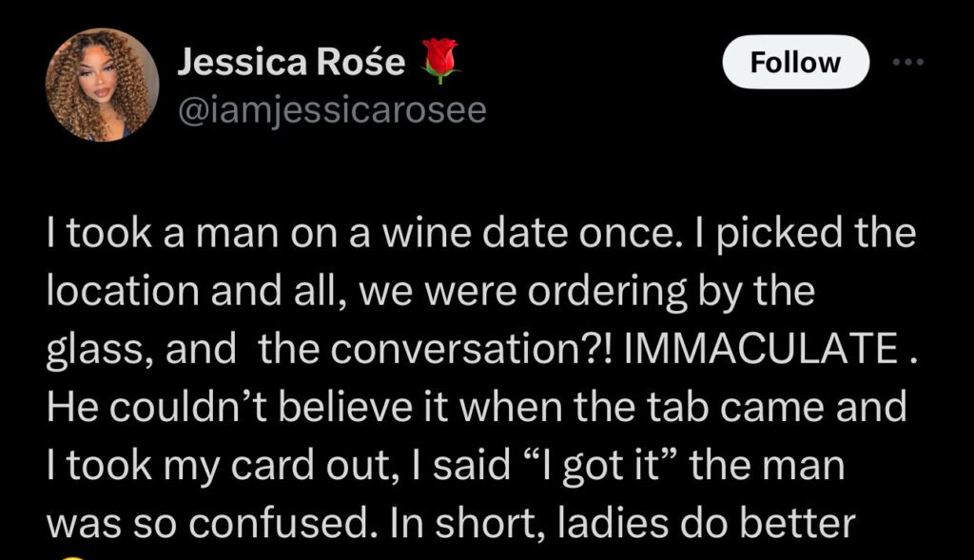This screenshot has height=560, width=974.
Task: Open Jessica Rośe's profile picture
Action: 102,84
